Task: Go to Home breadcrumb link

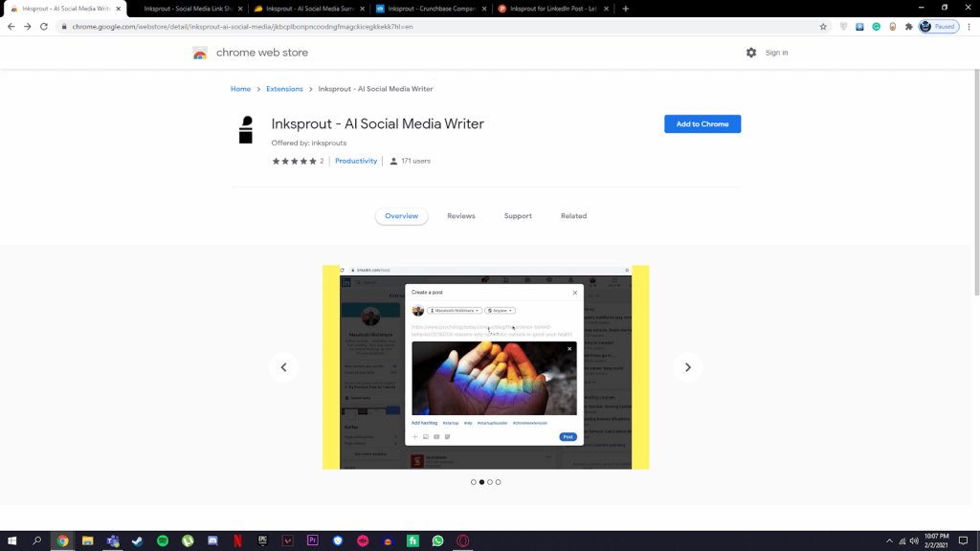Action: 240,89
